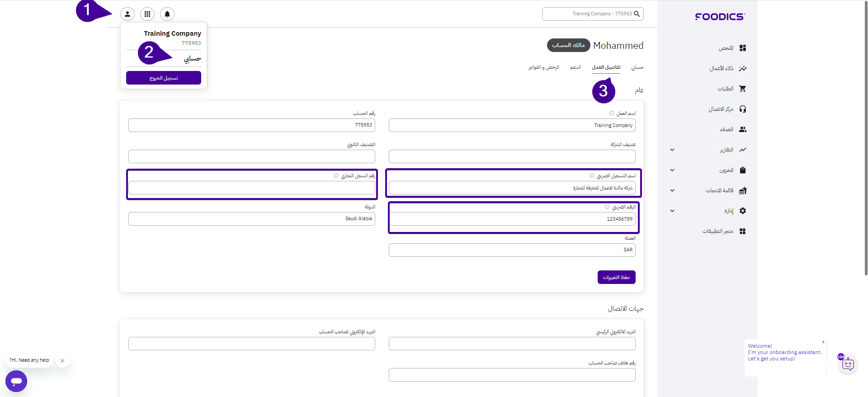The height and width of the screenshot is (397, 868).
Task: Click the notifications bell icon
Action: click(x=167, y=14)
